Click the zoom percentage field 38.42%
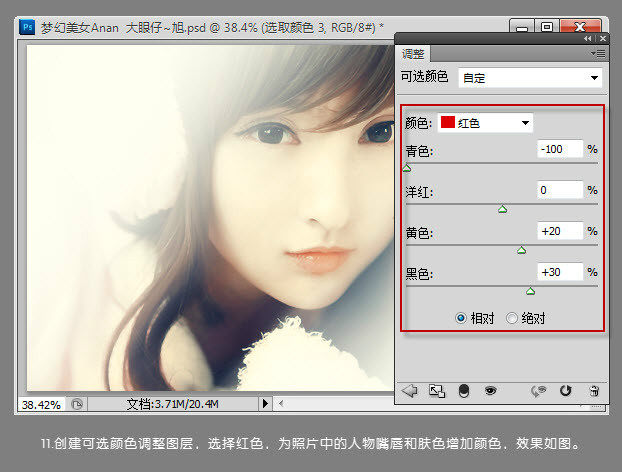Screen dimensions: 622x472 (x=40, y=404)
